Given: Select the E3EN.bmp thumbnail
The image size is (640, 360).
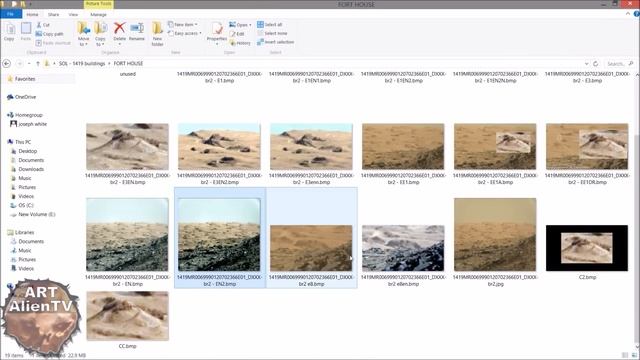Looking at the screenshot, I should pos(127,147).
